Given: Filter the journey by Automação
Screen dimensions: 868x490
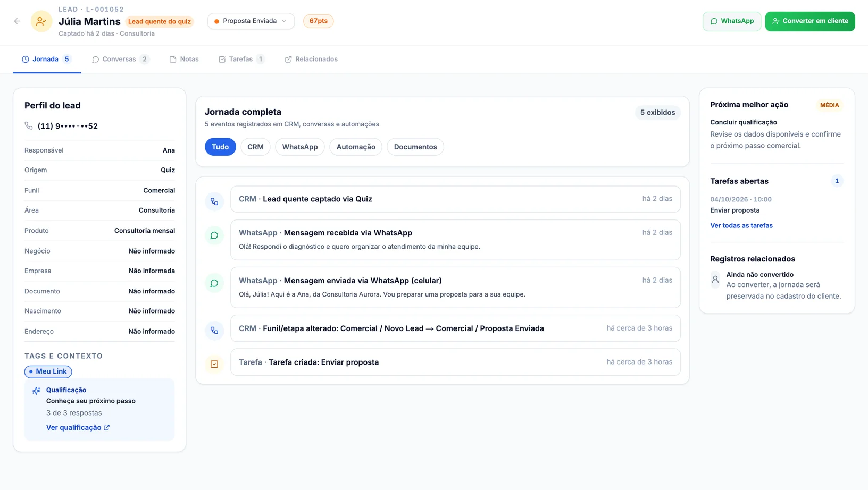Looking at the screenshot, I should pos(356,147).
